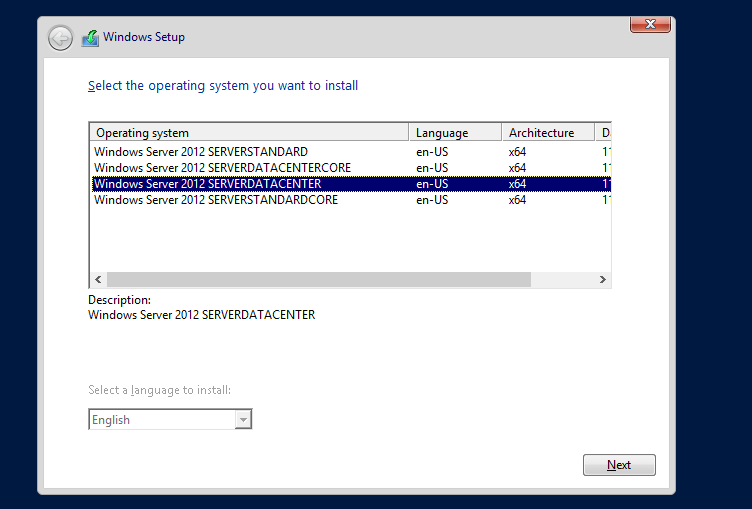Screen dimensions: 752x509
Task: Choose Windows Server 2012 SERVERSTANDARDCORE
Action: (x=216, y=200)
